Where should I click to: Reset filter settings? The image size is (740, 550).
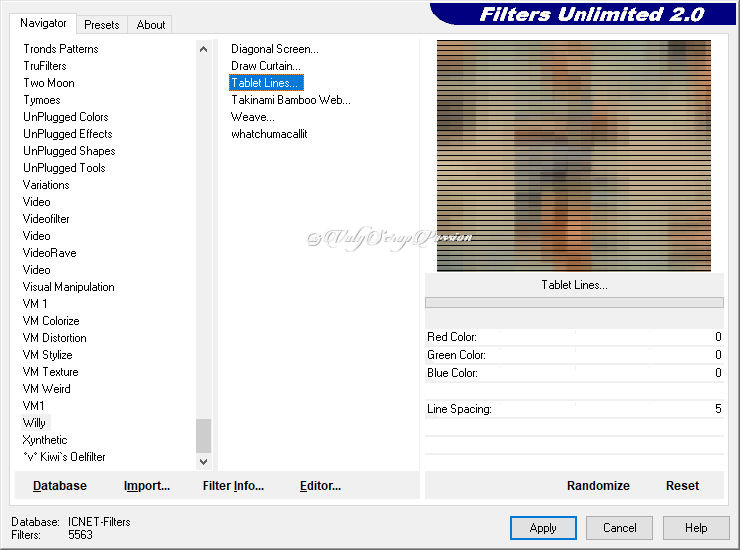[x=682, y=485]
